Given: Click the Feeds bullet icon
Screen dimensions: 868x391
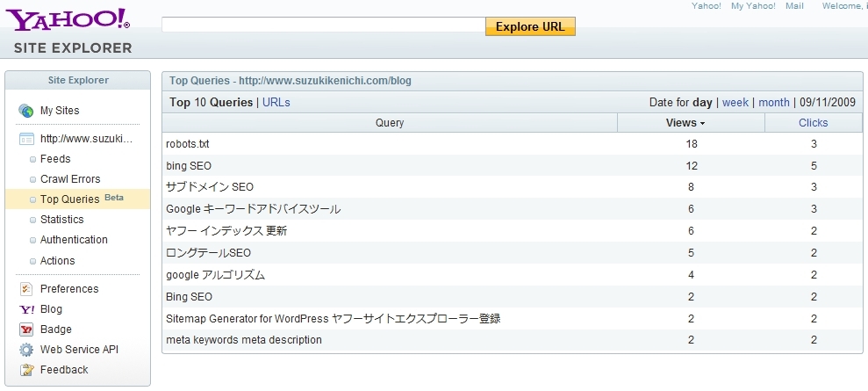Looking at the screenshot, I should point(33,160).
